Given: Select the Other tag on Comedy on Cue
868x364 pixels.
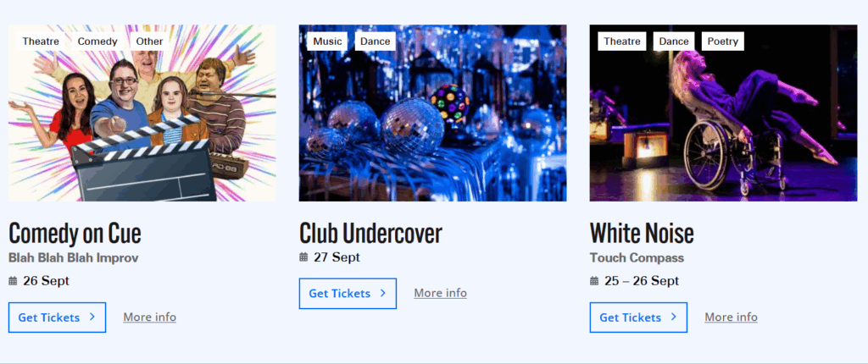Looking at the screenshot, I should [149, 41].
